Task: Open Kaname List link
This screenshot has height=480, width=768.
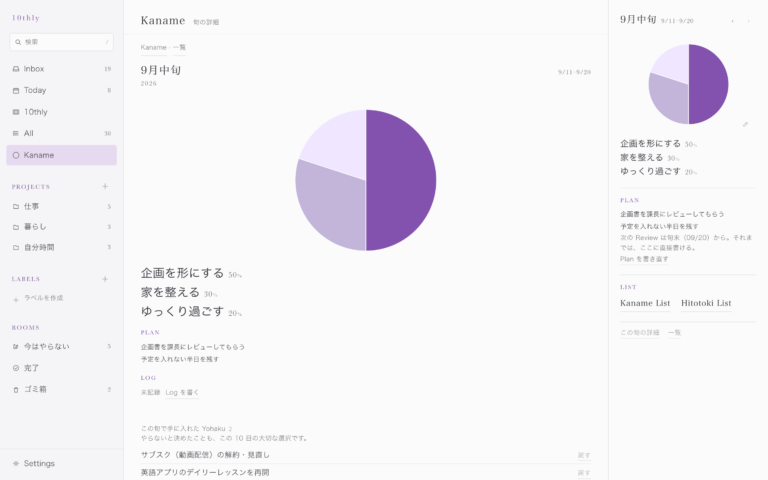Action: [645, 303]
